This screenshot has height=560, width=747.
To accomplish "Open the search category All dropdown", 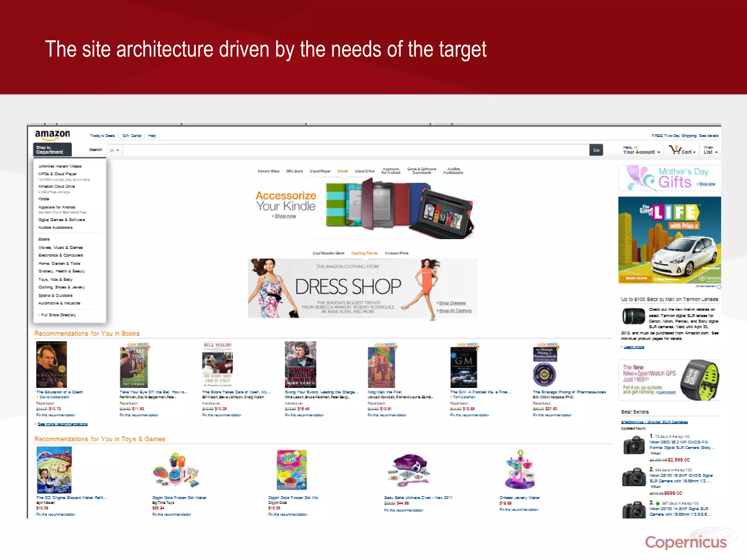I will point(115,150).
